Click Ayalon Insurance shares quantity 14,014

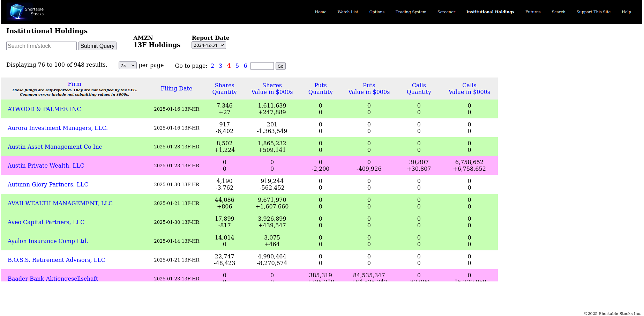coord(225,237)
